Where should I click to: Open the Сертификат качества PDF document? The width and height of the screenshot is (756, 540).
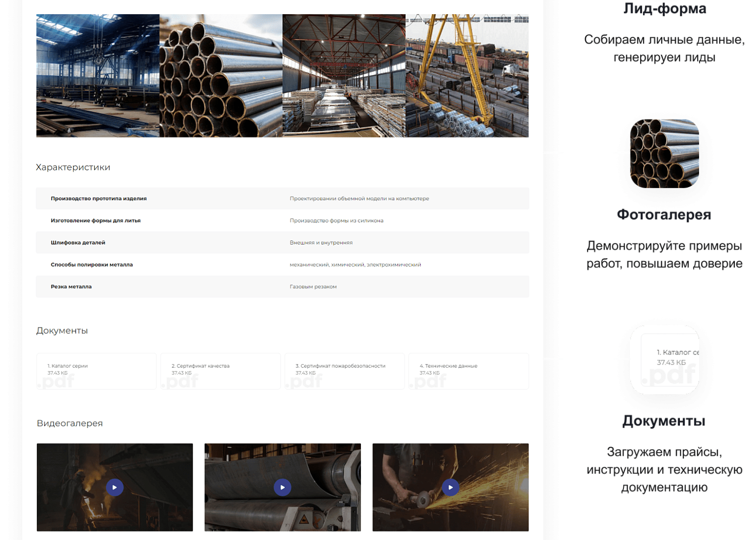pyautogui.click(x=220, y=371)
